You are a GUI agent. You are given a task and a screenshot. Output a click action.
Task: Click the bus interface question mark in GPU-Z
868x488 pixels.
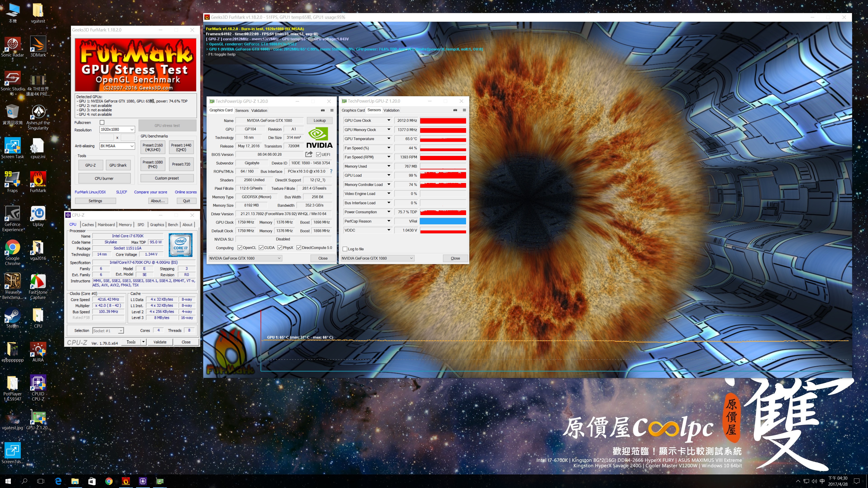[x=331, y=171]
